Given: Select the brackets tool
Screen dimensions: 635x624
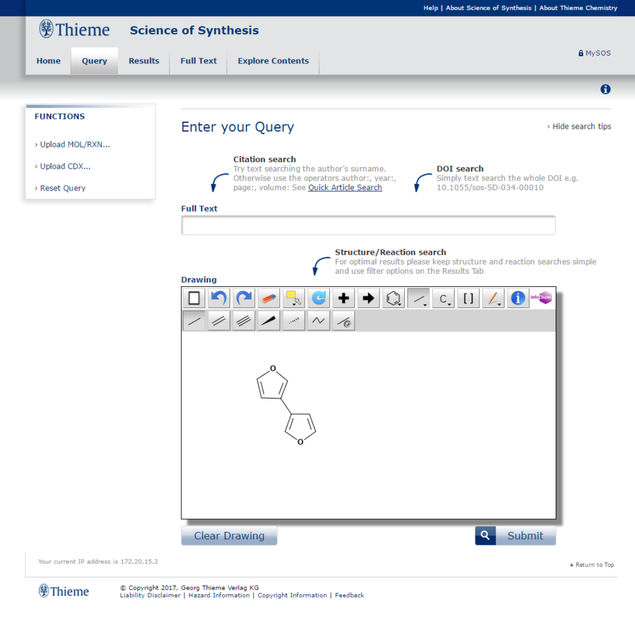Looking at the screenshot, I should coord(468,298).
